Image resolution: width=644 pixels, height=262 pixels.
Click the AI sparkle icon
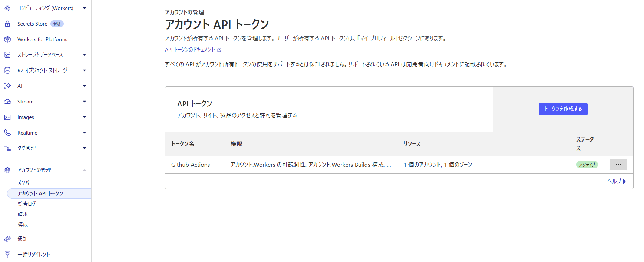[x=7, y=86]
